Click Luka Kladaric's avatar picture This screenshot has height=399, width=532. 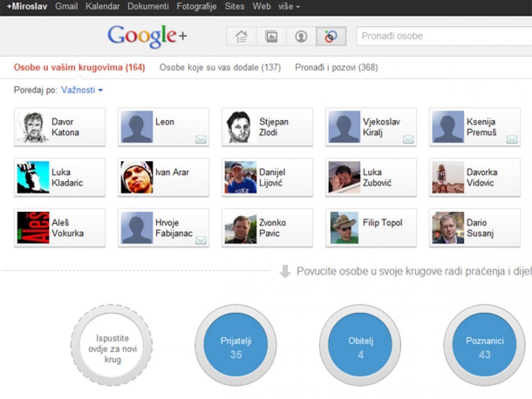pos(33,178)
